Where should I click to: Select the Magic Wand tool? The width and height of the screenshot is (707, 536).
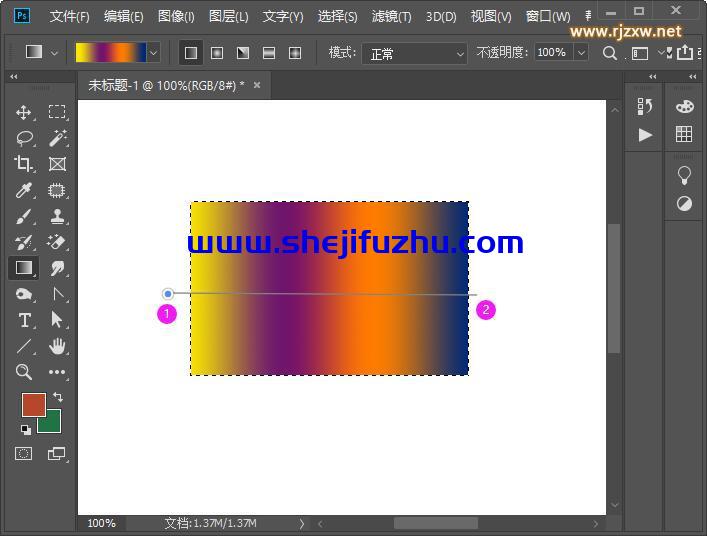57,138
